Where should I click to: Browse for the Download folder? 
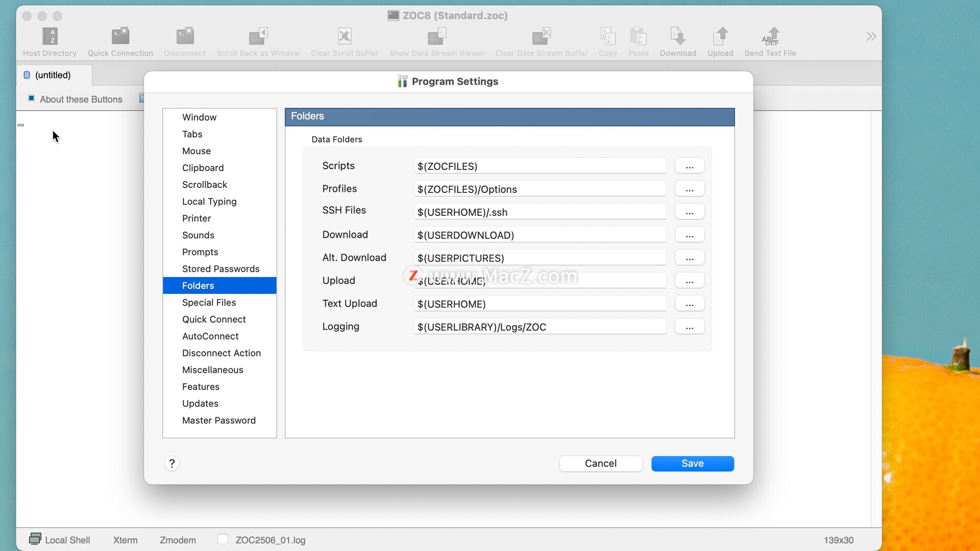click(x=690, y=235)
